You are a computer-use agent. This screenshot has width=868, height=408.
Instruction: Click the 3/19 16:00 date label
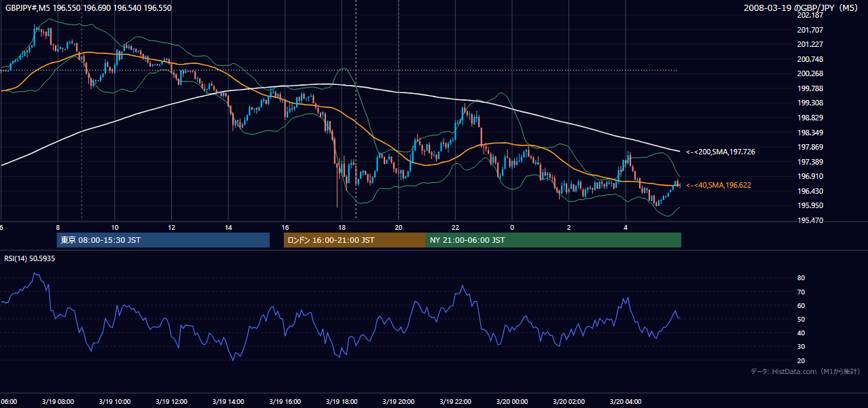point(285,402)
